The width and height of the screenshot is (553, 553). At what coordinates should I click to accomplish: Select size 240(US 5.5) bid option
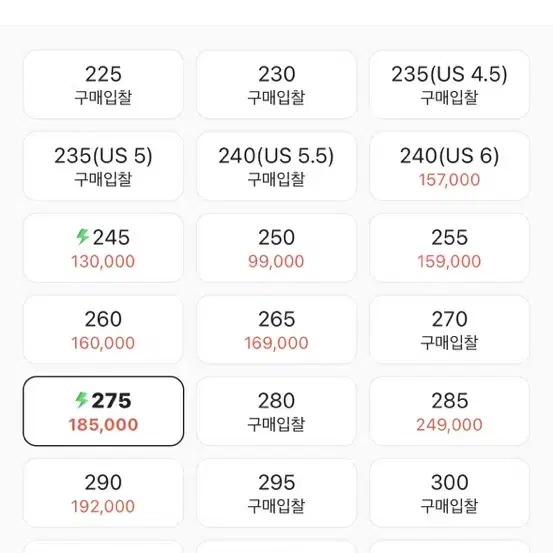click(276, 166)
